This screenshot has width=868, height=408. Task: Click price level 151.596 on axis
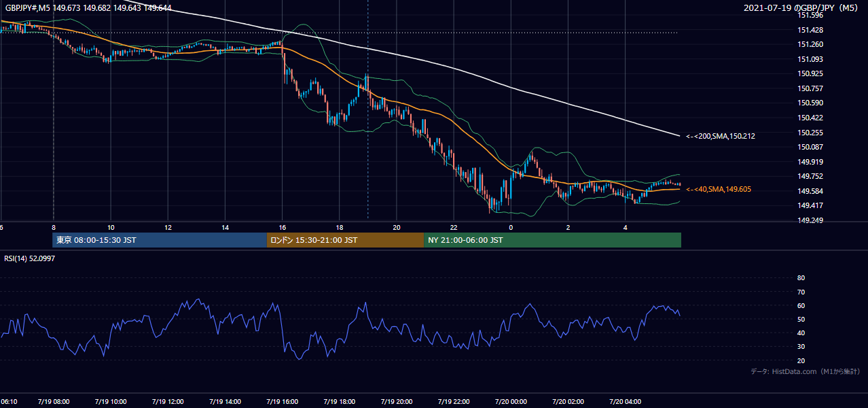[x=810, y=15]
